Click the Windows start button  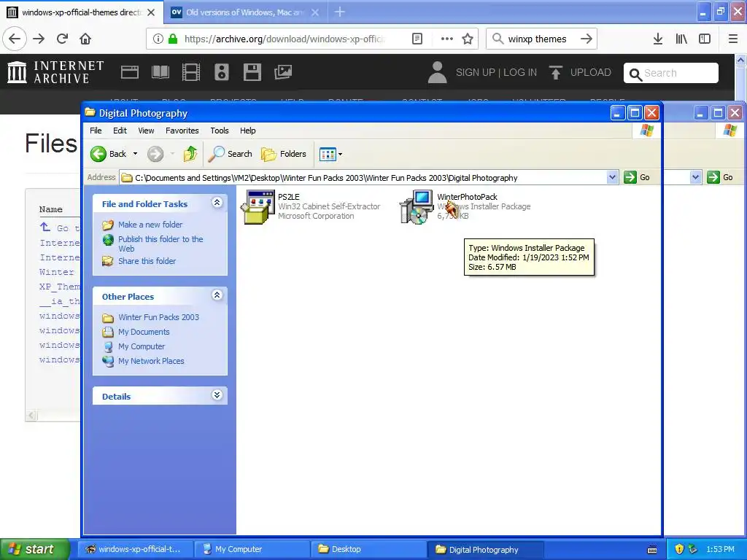coord(34,549)
